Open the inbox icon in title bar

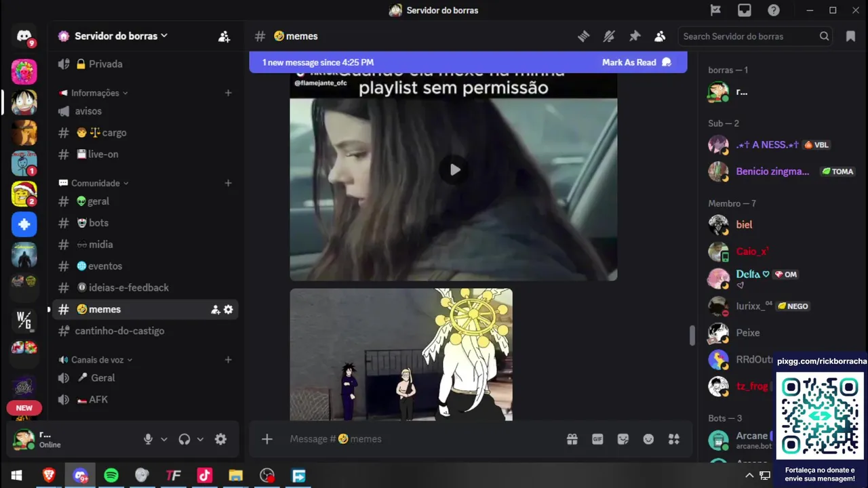[x=745, y=10]
